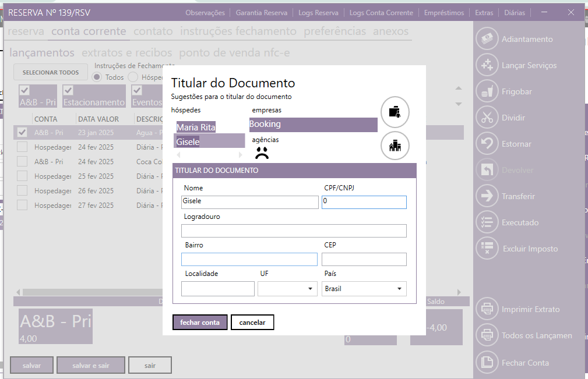Switch to the contato tab
Image resolution: width=588 pixels, height=379 pixels.
[x=153, y=31]
